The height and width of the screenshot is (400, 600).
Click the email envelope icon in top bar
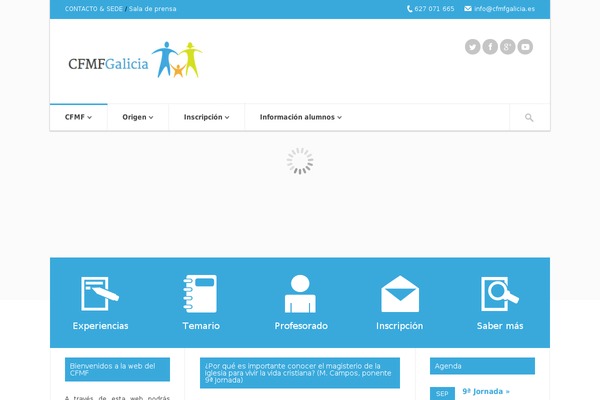tap(468, 9)
